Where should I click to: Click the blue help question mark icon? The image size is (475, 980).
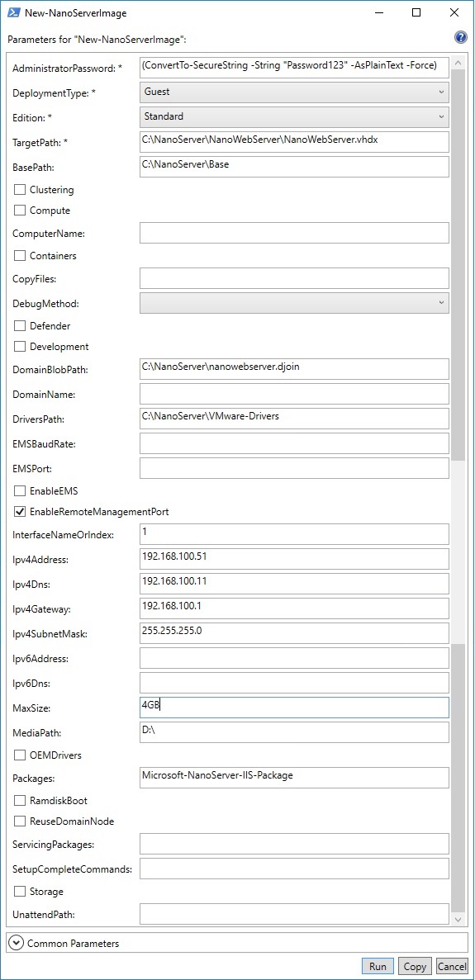click(x=461, y=37)
